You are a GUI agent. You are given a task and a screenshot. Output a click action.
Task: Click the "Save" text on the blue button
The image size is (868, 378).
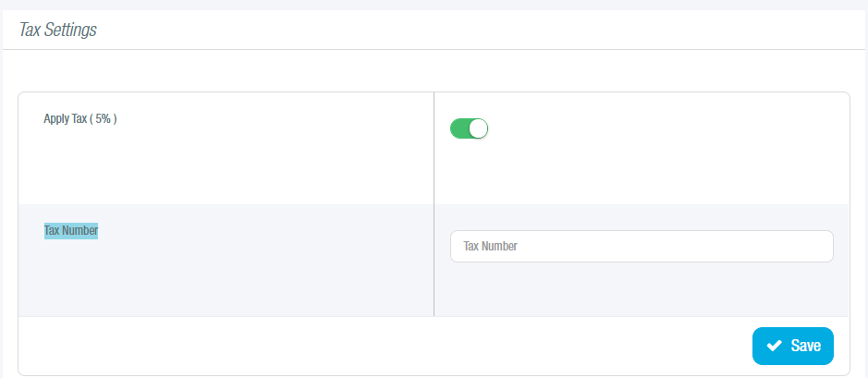pos(805,346)
